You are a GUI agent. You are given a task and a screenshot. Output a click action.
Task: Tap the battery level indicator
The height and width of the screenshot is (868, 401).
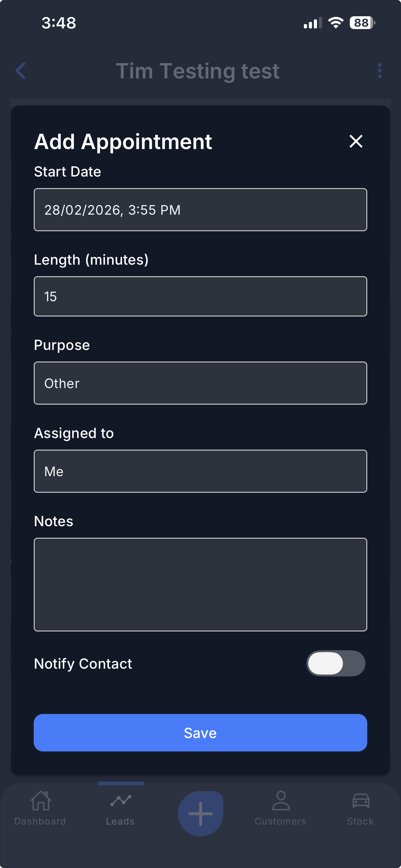(x=362, y=23)
